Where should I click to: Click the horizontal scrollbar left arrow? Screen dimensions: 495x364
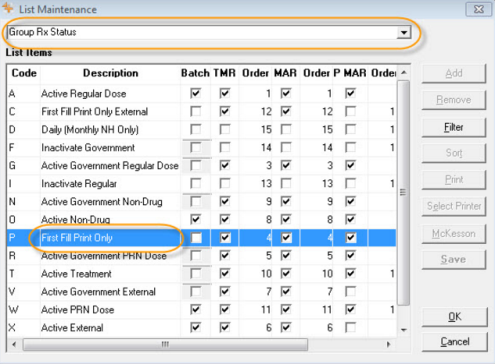point(14,344)
